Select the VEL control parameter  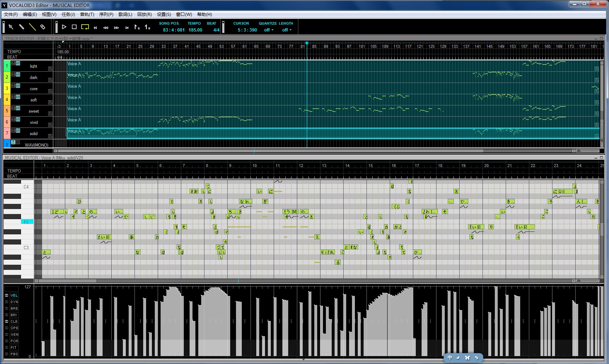[x=14, y=295]
